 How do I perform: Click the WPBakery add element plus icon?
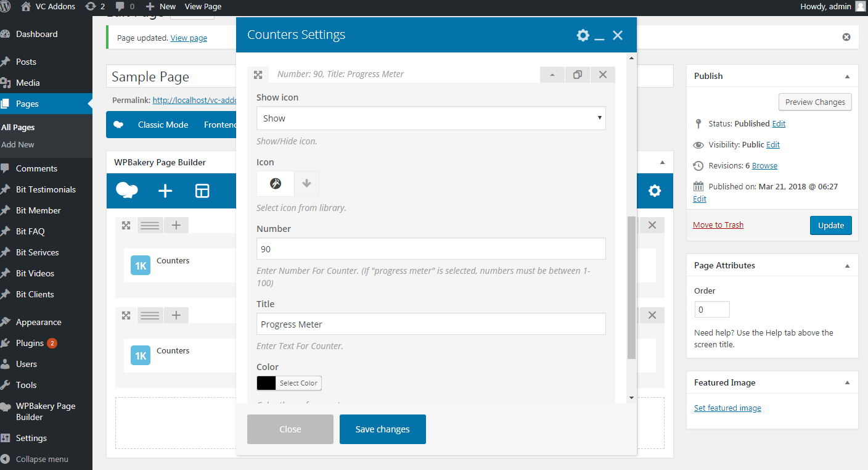pyautogui.click(x=165, y=191)
